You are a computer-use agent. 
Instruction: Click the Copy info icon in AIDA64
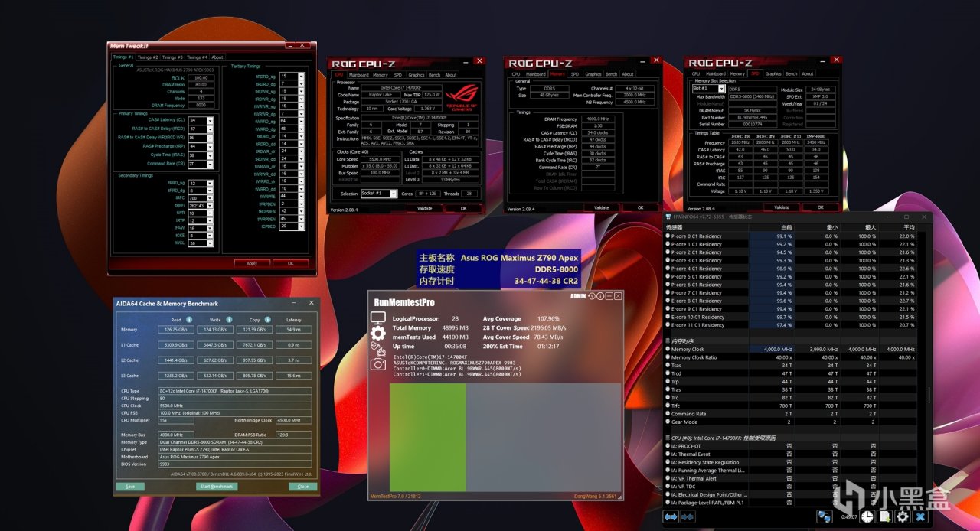click(268, 319)
